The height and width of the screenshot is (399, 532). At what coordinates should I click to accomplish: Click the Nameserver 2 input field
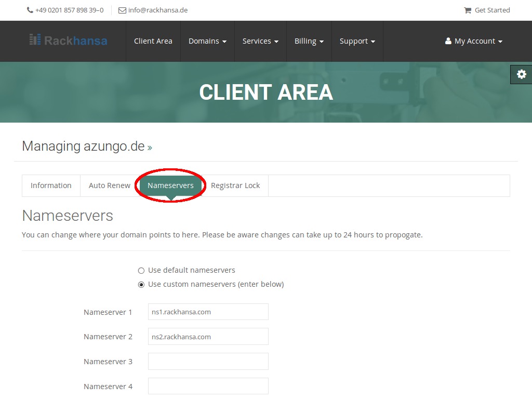point(208,337)
